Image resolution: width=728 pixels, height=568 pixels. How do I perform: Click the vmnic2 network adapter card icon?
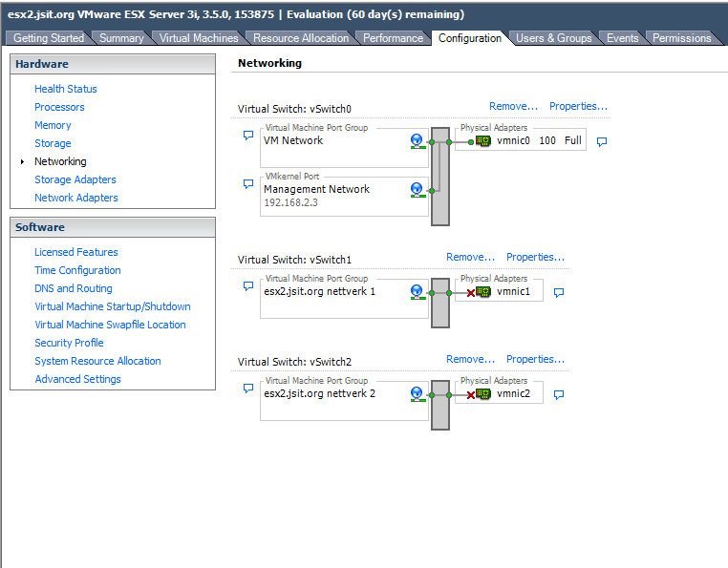pyautogui.click(x=483, y=394)
